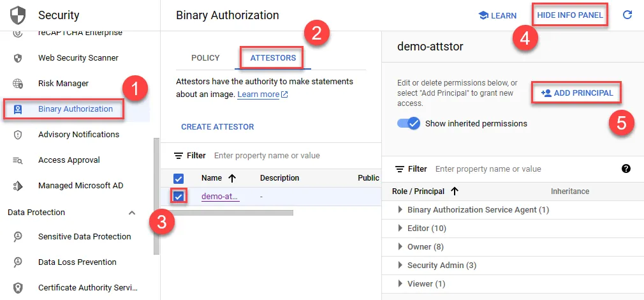Image resolution: width=644 pixels, height=300 pixels.
Task: Open Access Approval menu item
Action: [69, 160]
